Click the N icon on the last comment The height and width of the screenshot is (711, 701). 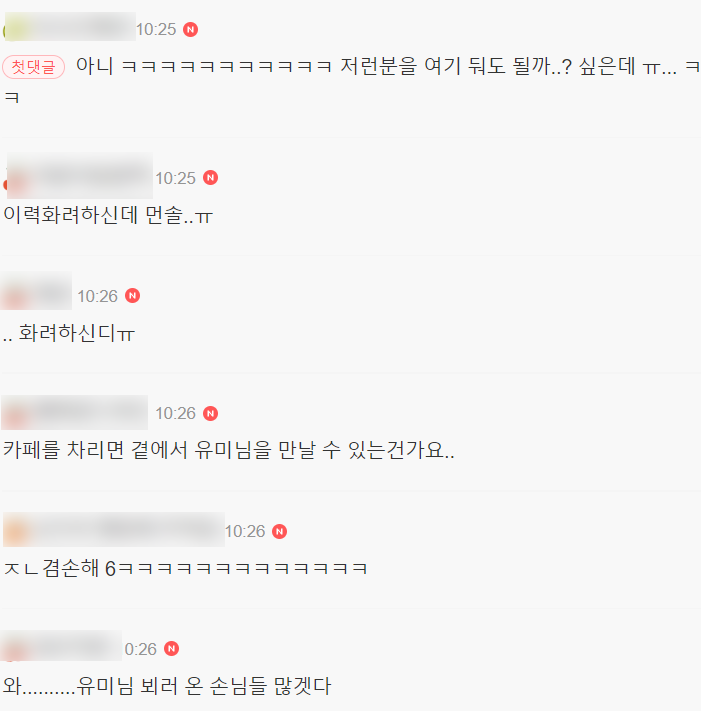point(171,649)
